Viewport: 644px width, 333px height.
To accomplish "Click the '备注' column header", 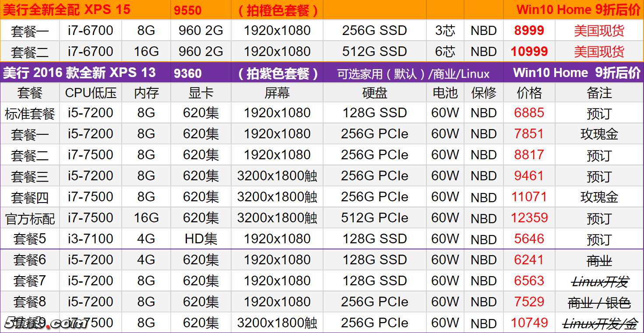I will click(599, 93).
